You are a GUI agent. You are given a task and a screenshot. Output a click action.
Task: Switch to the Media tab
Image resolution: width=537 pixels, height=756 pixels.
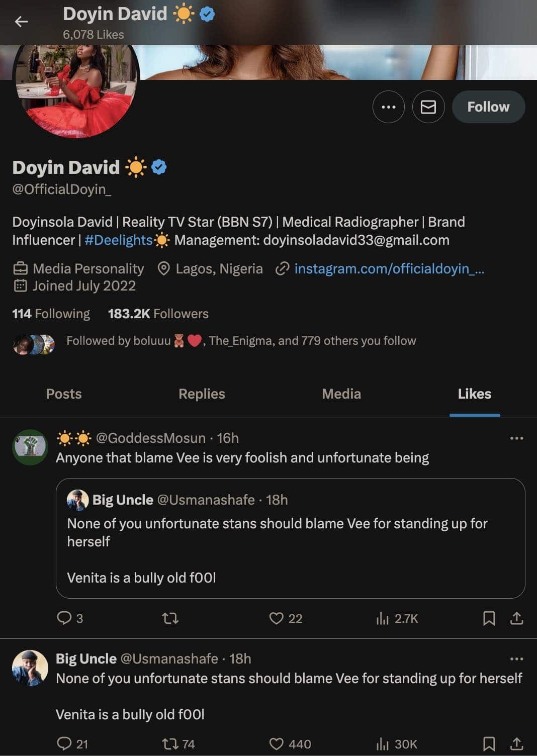[341, 394]
